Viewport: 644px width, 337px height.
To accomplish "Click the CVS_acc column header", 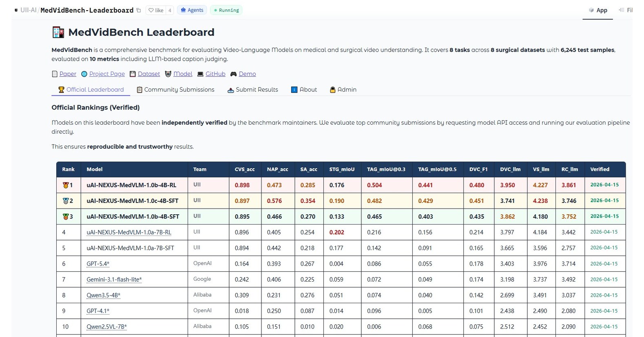I will coord(244,170).
